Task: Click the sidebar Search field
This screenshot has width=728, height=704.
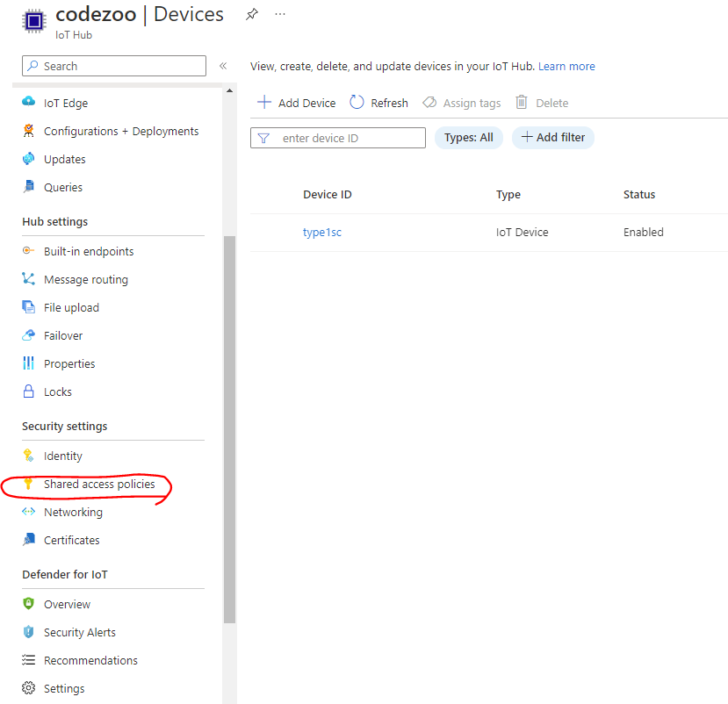Action: pyautogui.click(x=114, y=66)
